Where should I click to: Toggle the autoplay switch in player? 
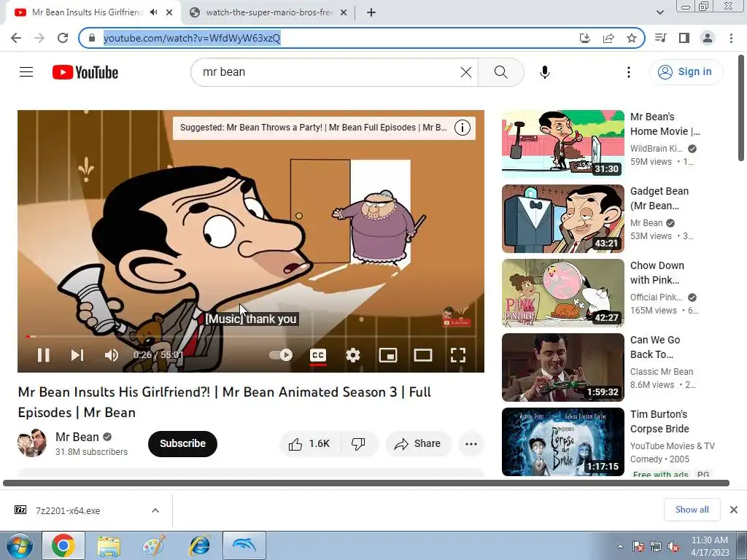(x=281, y=355)
